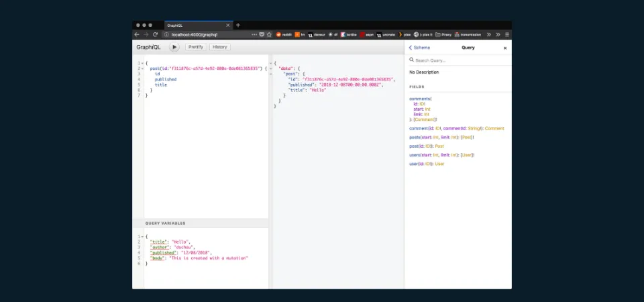
Task: Fold the query variables JSON at line 1
Action: click(x=143, y=236)
